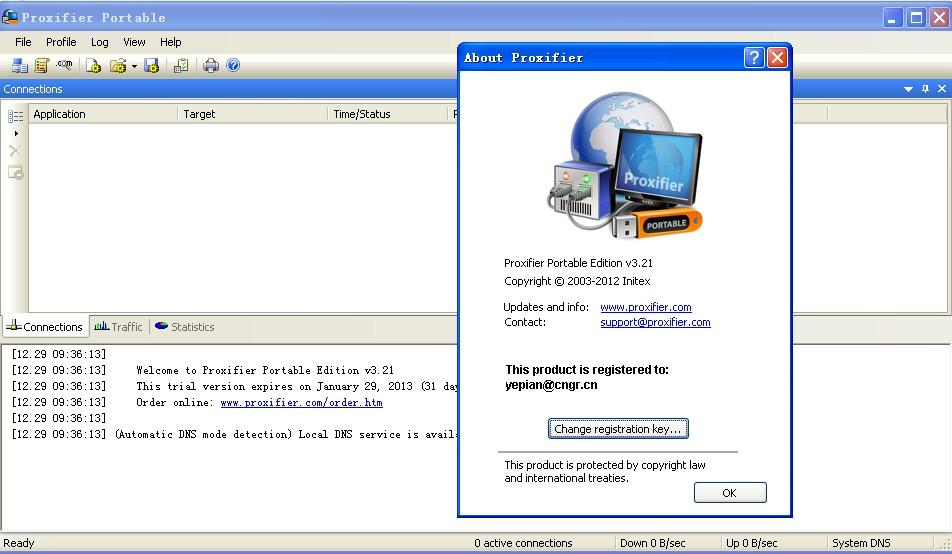
Task: Open Name Resolution .com icon
Action: coord(64,65)
